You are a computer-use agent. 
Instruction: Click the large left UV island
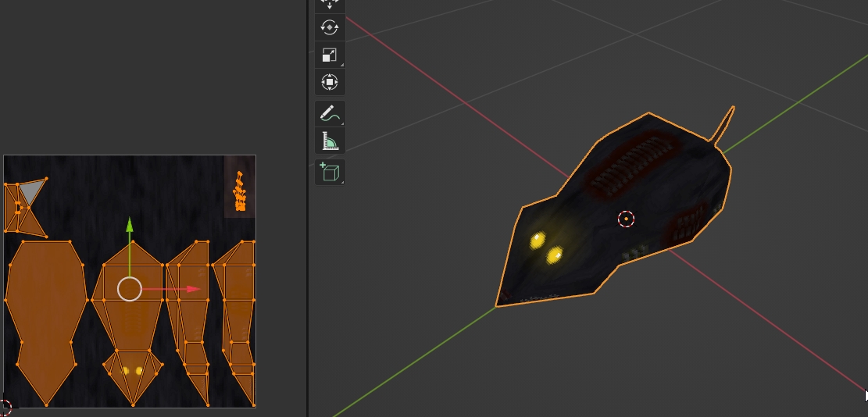click(x=45, y=320)
